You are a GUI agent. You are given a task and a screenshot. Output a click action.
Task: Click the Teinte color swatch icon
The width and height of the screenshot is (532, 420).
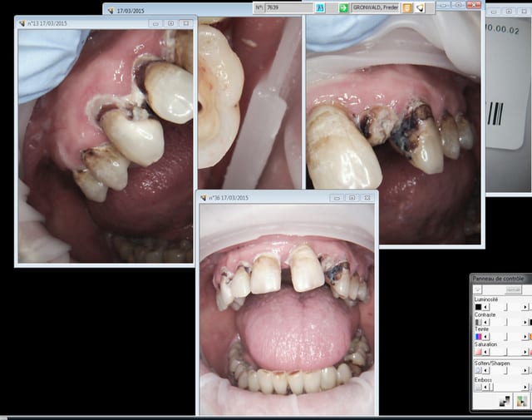point(478,337)
